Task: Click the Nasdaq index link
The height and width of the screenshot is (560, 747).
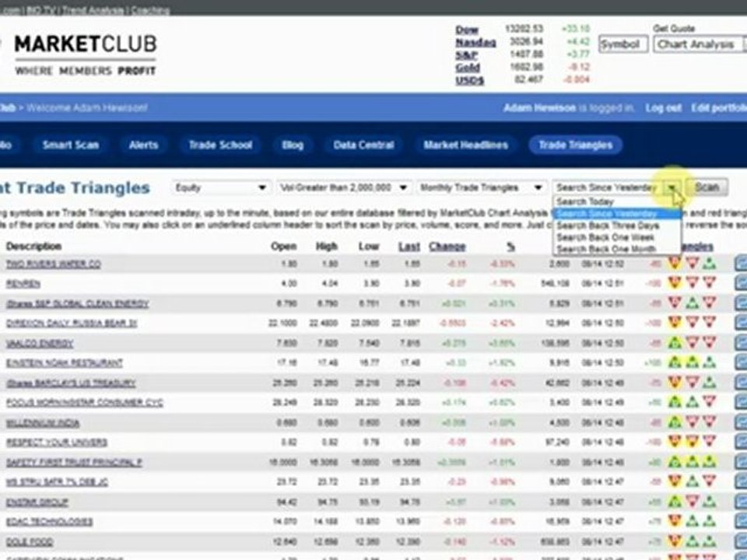Action: [x=475, y=42]
